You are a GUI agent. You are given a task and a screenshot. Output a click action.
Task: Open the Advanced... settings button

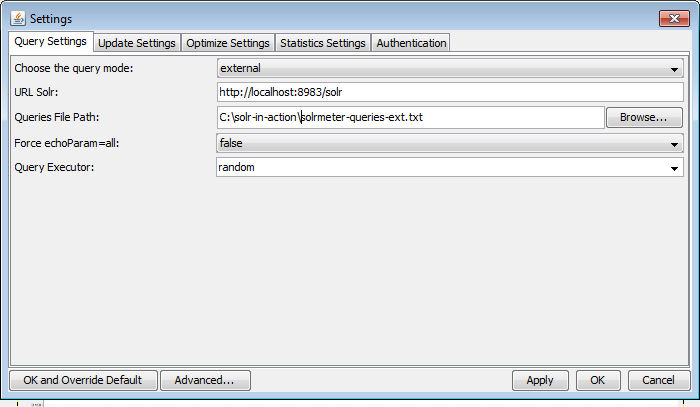coord(205,380)
